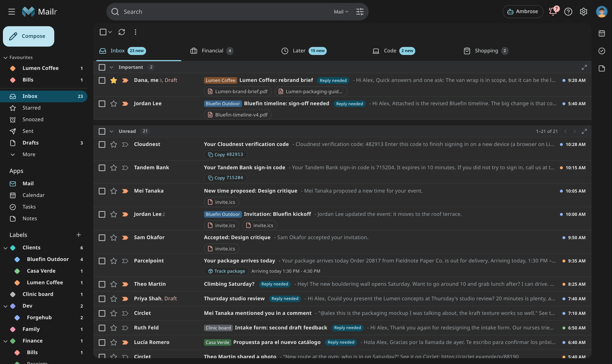
Task: Open select-all dropdown arrow in toolbar
Action: tap(110, 32)
